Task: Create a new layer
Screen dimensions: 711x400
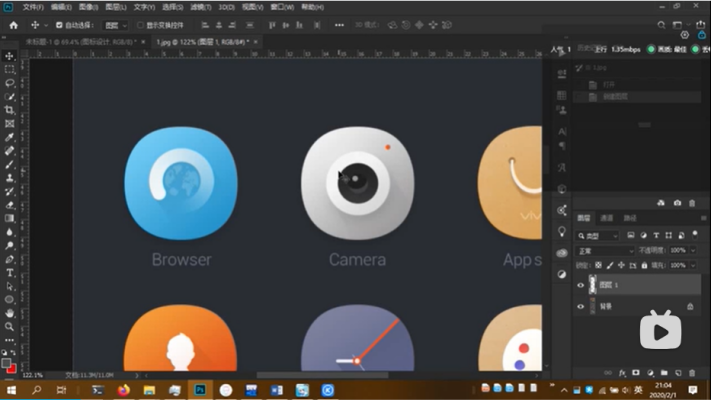Action: point(678,373)
